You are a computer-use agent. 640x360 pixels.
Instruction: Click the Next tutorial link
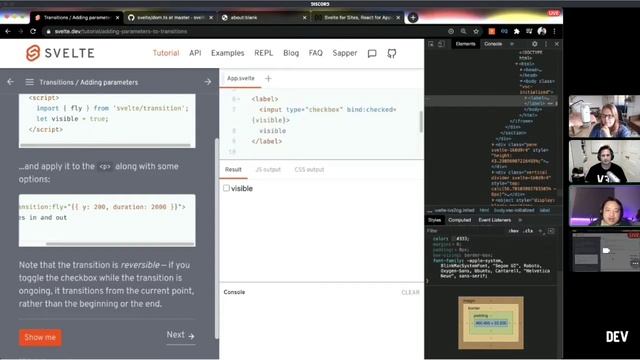tap(180, 335)
